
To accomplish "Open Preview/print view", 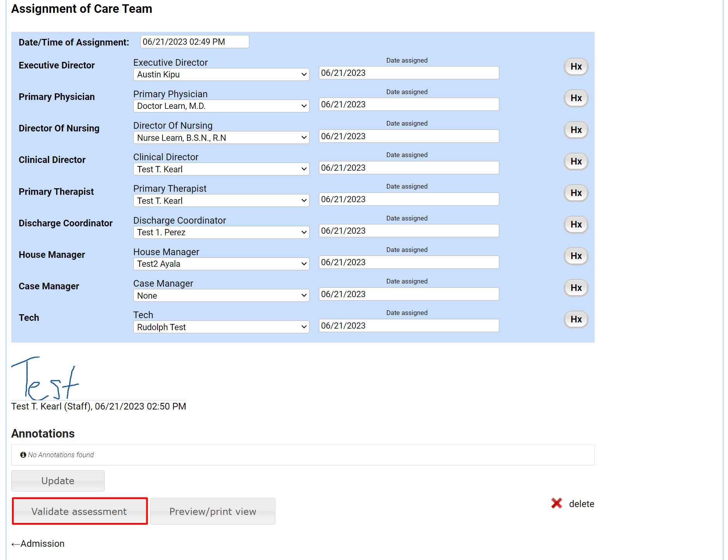I will [x=213, y=511].
